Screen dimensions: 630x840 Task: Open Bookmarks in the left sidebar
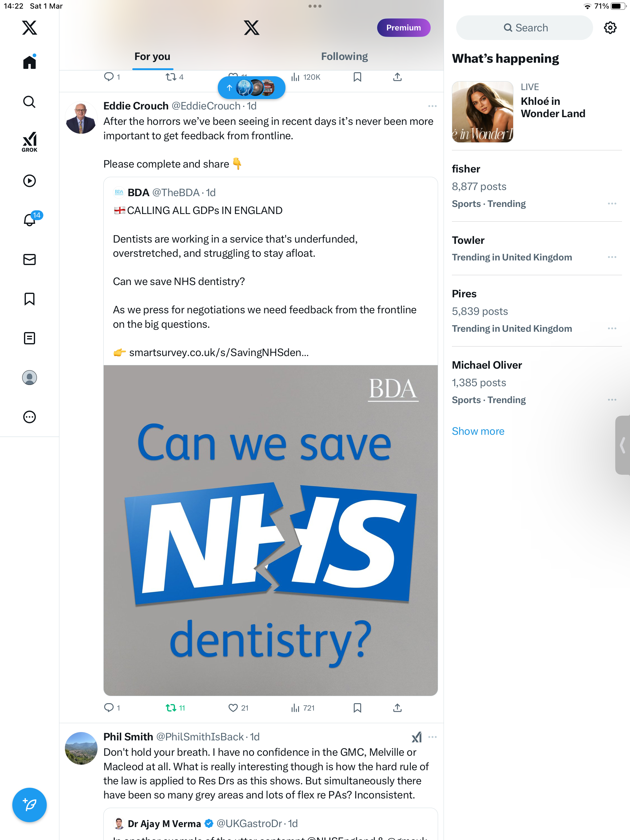[x=29, y=299]
